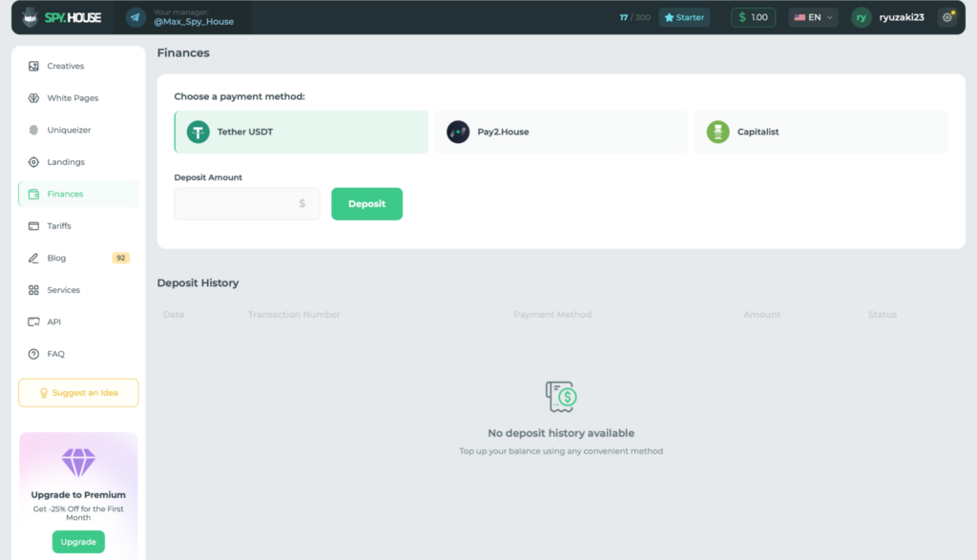Select Pay2.House payment method
977x560 pixels.
click(561, 132)
